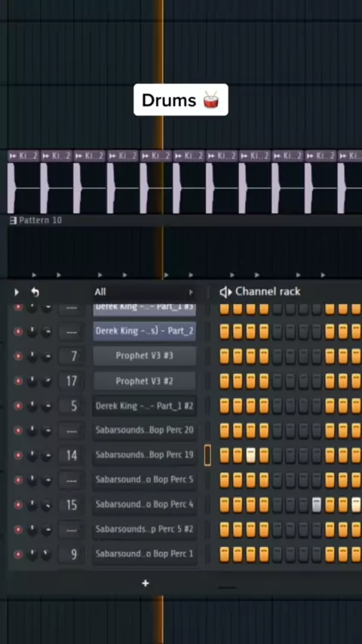Toggle the first step of Bop Perc 5
The image size is (362, 644).
pos(224,480)
